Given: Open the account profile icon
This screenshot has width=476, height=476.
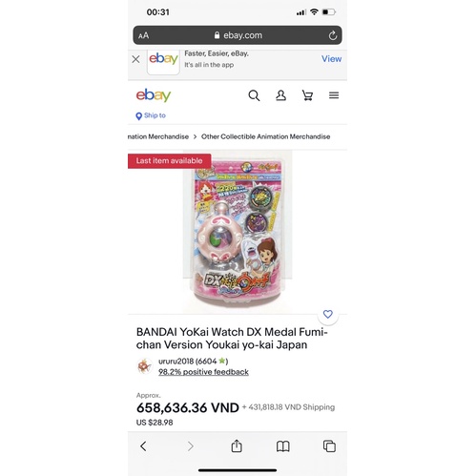Looking at the screenshot, I should click(x=280, y=95).
